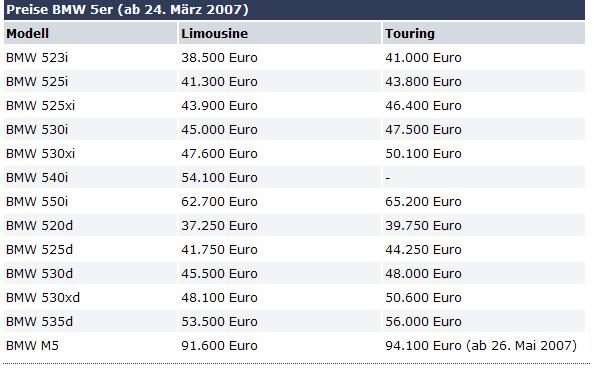Select the BMW 530xd row label
The width and height of the screenshot is (594, 369).
pos(43,297)
